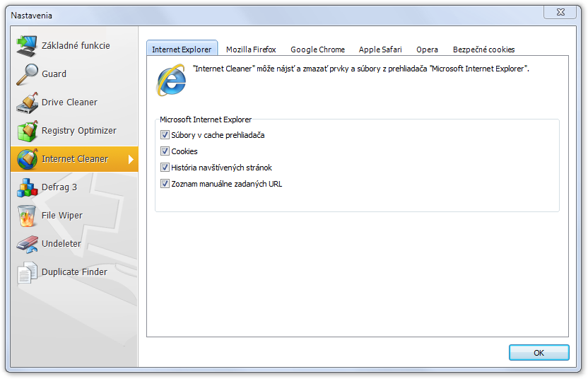Image resolution: width=588 pixels, height=379 pixels.
Task: Go to the Apple Safari tab
Action: tap(380, 49)
